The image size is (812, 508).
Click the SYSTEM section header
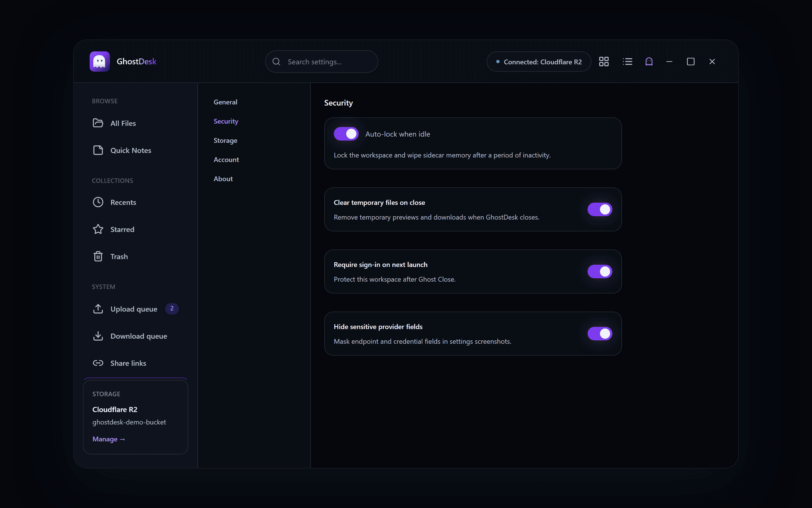pyautogui.click(x=103, y=287)
